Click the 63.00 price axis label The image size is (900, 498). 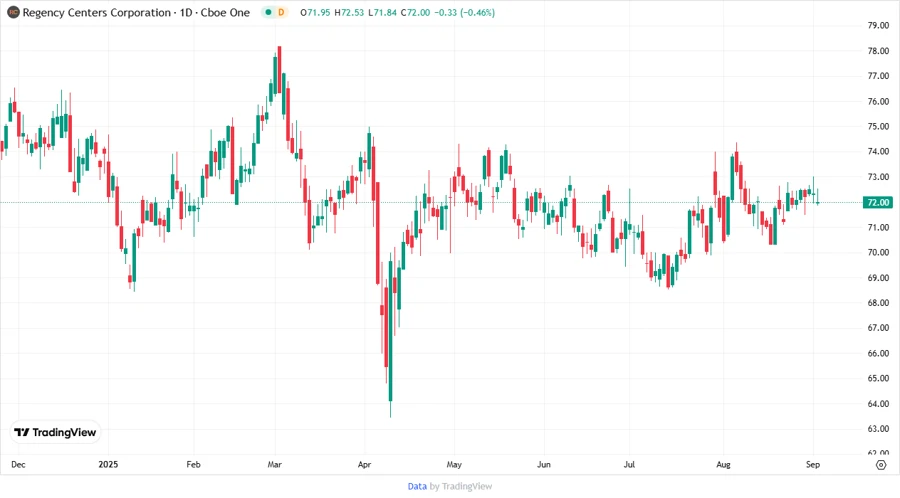tap(878, 429)
